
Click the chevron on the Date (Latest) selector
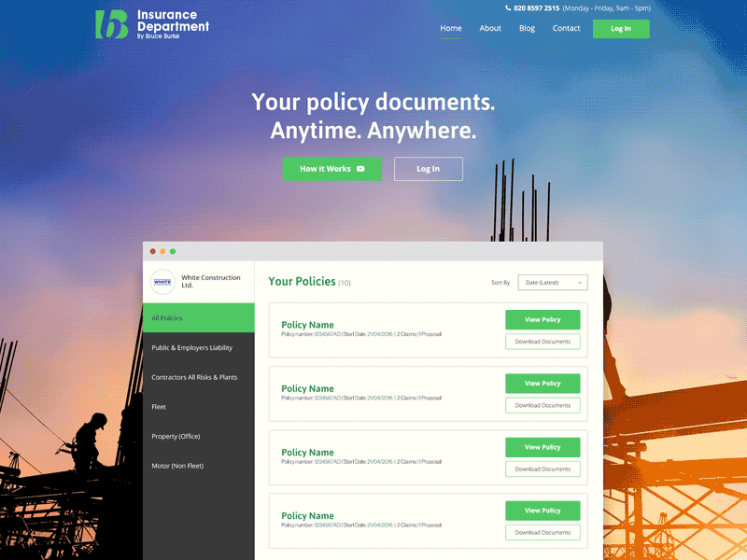coord(579,282)
